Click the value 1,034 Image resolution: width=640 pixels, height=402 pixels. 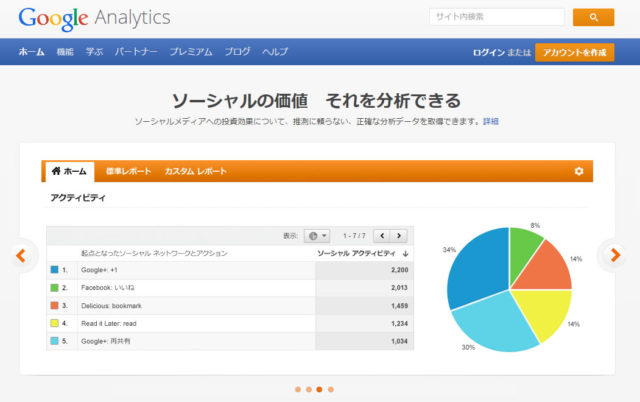click(x=400, y=341)
